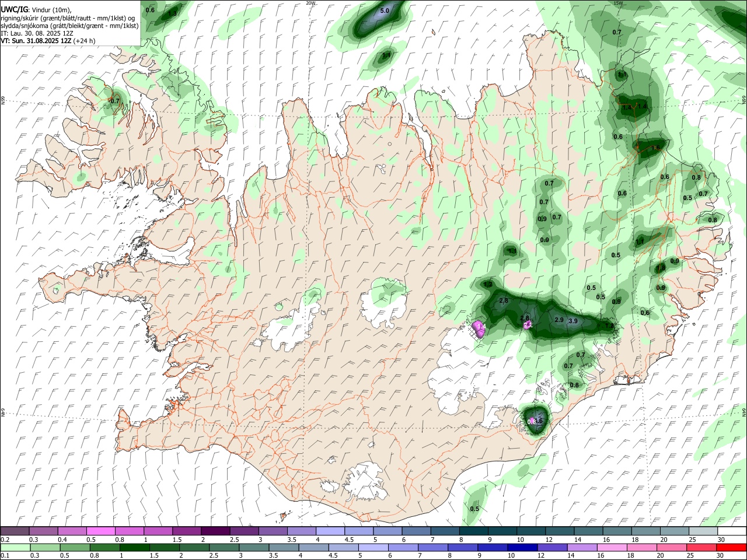Click the 0.1 label under the rain scale

(x=5, y=556)
